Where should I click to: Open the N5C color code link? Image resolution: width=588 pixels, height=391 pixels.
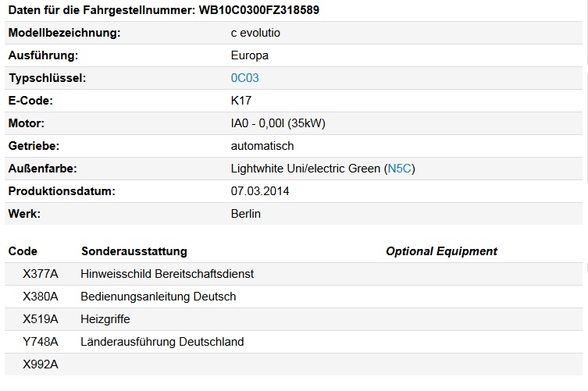(400, 169)
